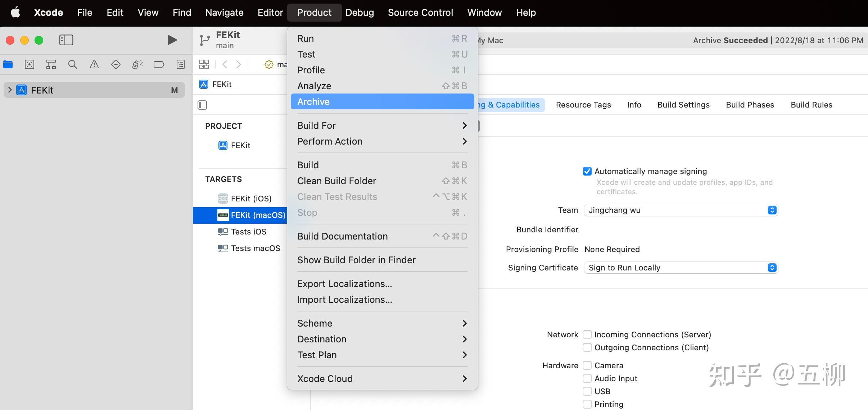Enable the Camera hardware checkbox

[587, 365]
